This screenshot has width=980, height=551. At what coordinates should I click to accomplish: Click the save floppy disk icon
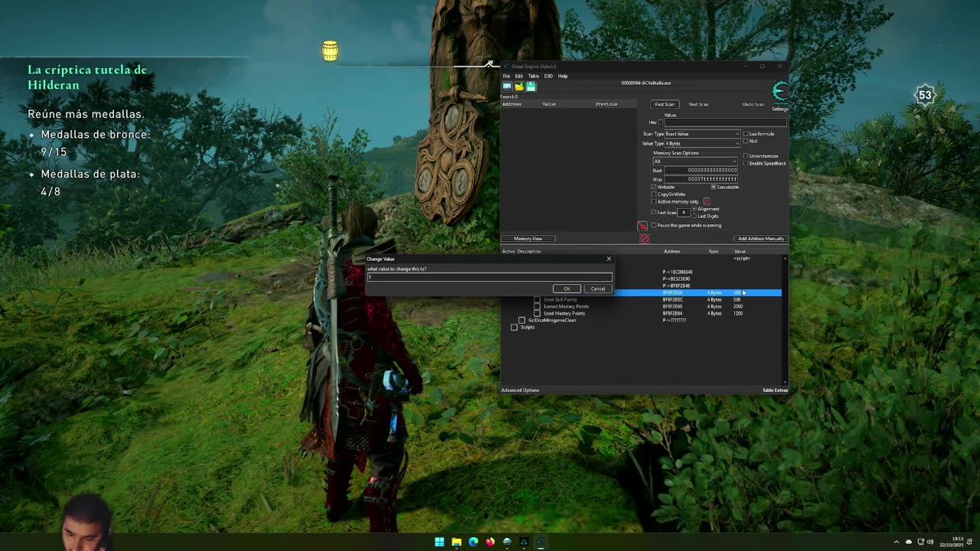click(x=531, y=86)
